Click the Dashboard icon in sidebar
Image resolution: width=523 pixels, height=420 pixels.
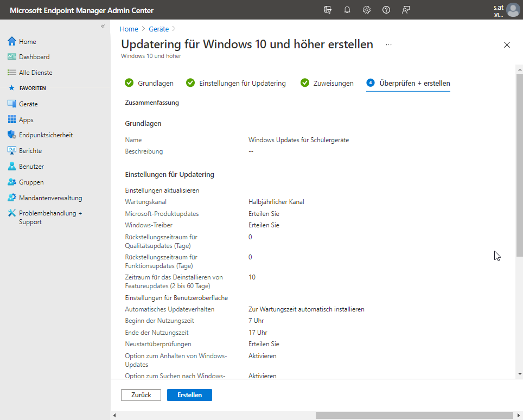pos(12,57)
